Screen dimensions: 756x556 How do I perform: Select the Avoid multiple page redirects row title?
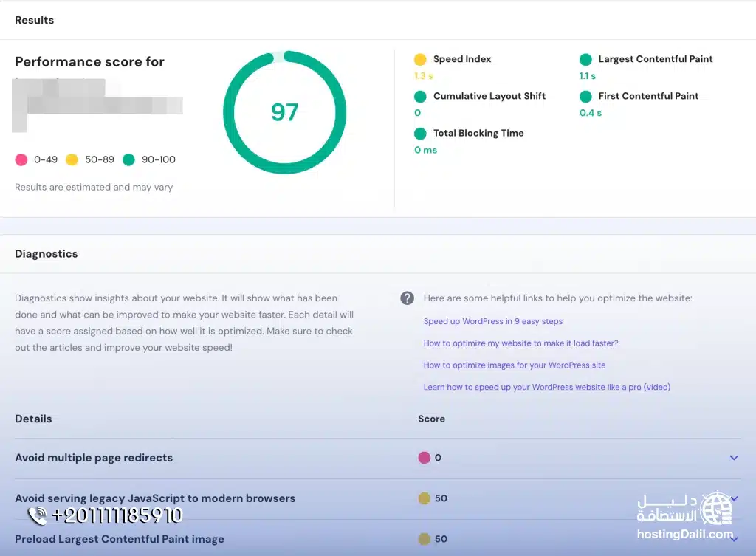[x=94, y=458]
